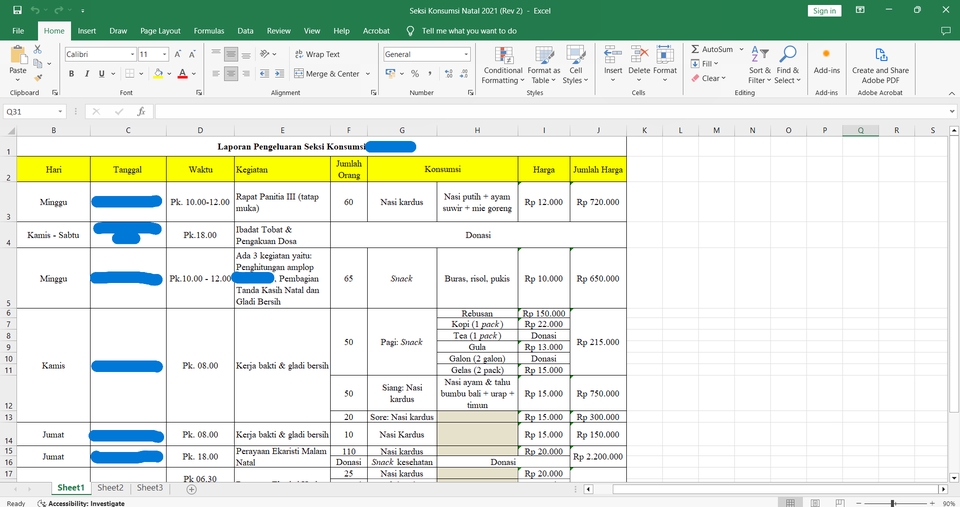
Task: Open the Fill dropdown in Editing group
Action: pos(705,64)
